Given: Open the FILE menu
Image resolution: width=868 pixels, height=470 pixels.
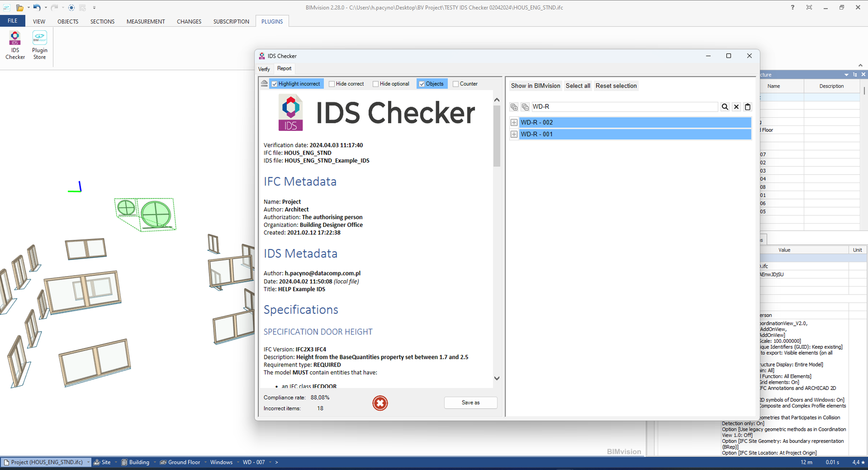Looking at the screenshot, I should (12, 21).
